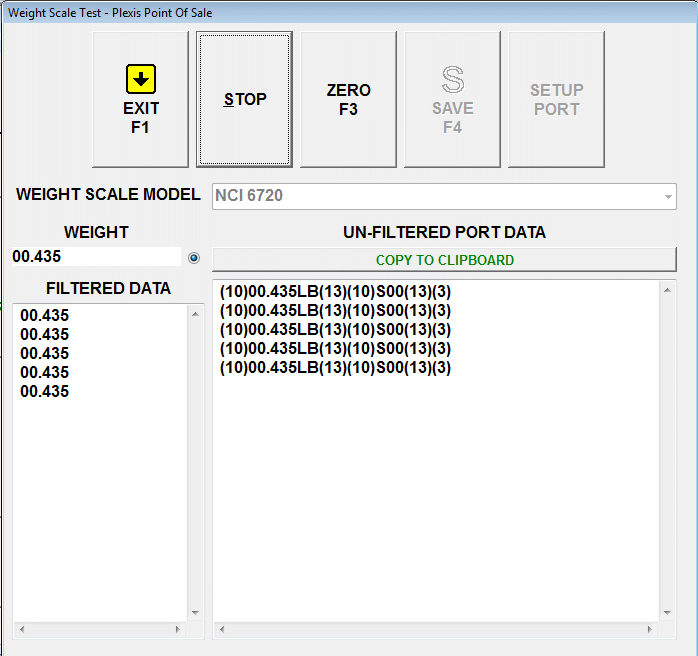This screenshot has height=656, width=698.
Task: Toggle the radio button beside weight field
Action: click(x=194, y=258)
